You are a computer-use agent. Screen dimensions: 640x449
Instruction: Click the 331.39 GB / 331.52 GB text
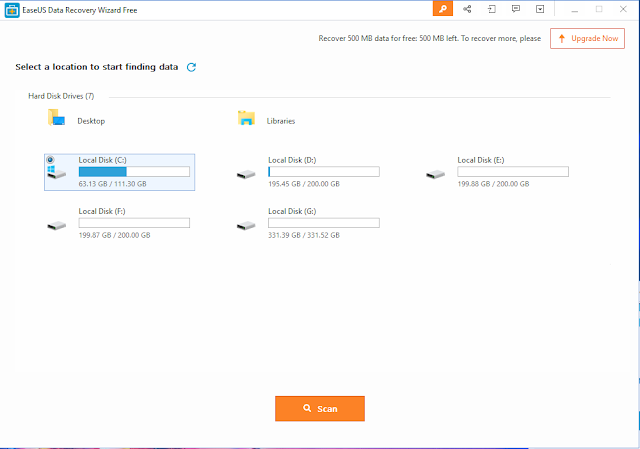pyautogui.click(x=304, y=235)
